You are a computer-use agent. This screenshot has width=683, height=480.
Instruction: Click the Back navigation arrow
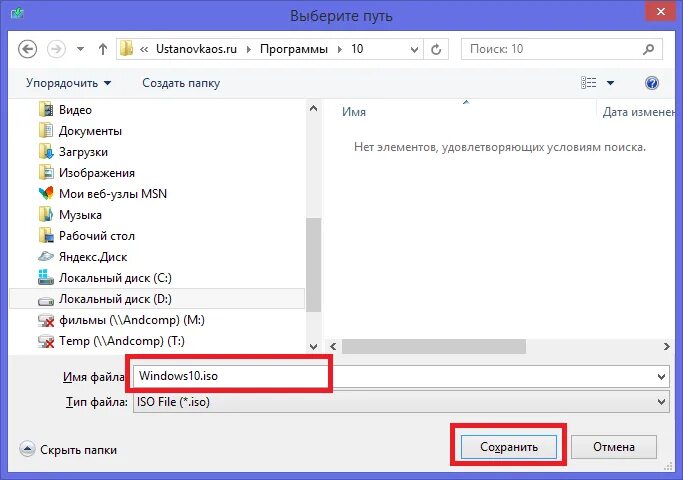click(x=27, y=49)
